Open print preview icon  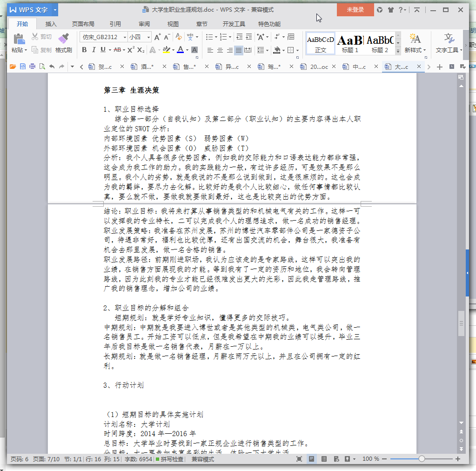(42, 67)
